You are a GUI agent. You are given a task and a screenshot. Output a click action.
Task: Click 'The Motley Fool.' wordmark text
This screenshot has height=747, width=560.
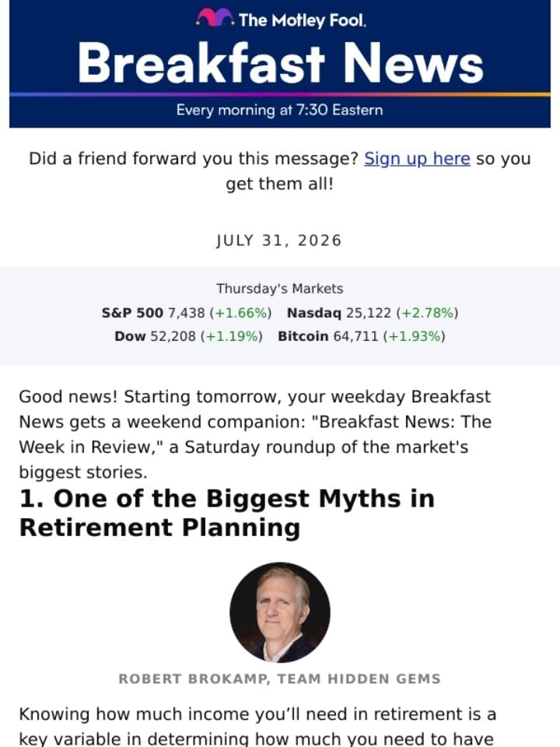(x=303, y=20)
